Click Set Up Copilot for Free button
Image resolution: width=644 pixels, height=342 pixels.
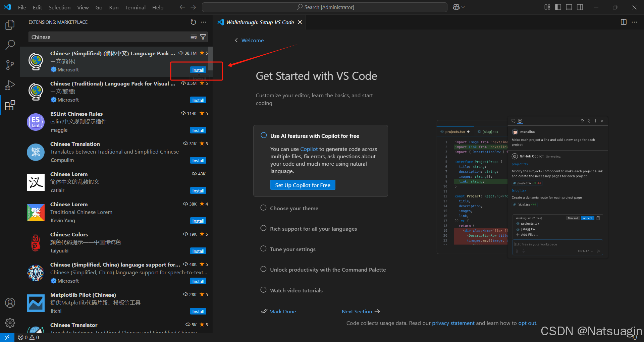pos(303,185)
